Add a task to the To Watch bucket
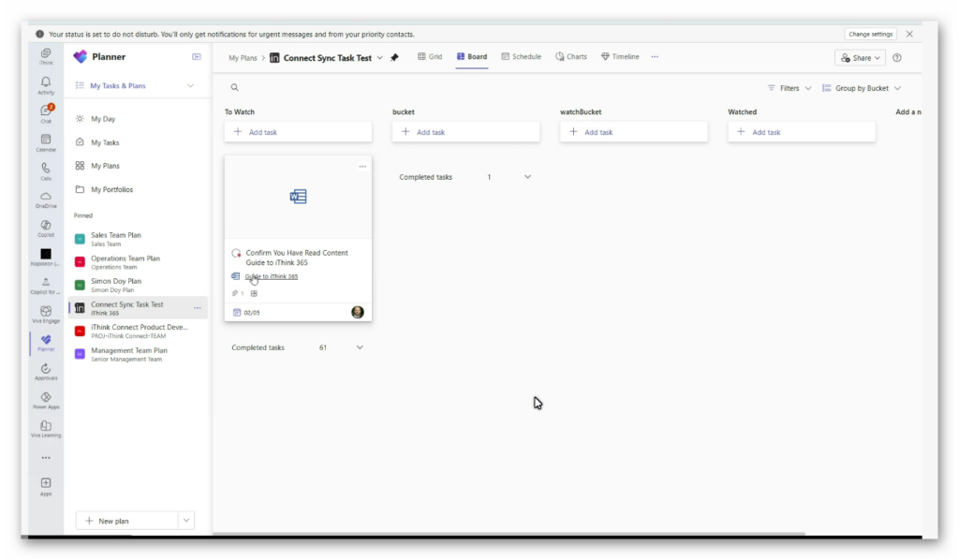Viewport: 959px width, 560px height. [x=298, y=132]
